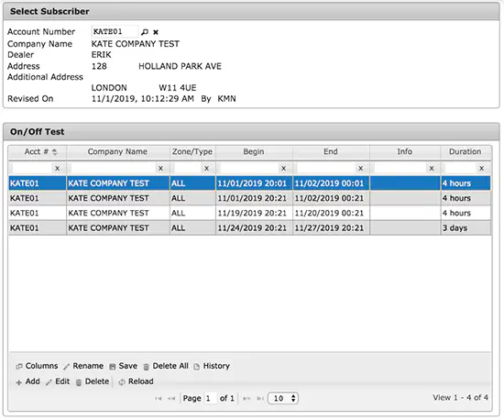Viewport: 504px width, 420px height.
Task: Clear the Company Name filter with its X
Action: click(160, 168)
